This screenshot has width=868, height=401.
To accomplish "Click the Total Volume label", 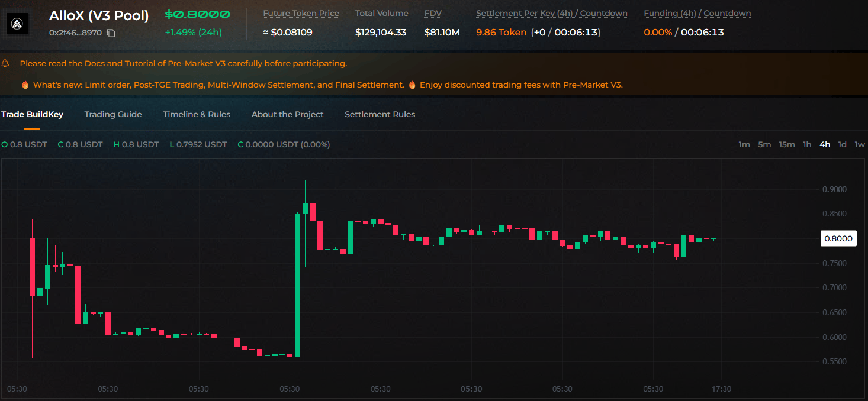I will pyautogui.click(x=382, y=13).
